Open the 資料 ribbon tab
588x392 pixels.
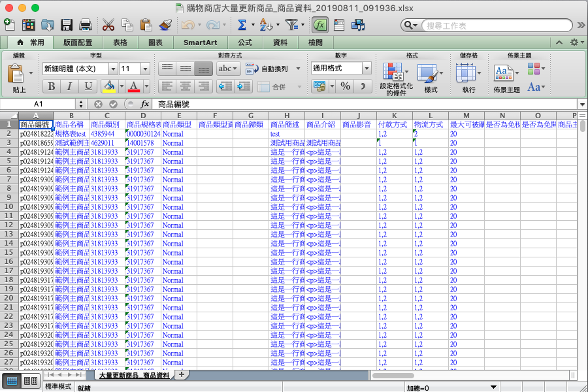point(280,42)
